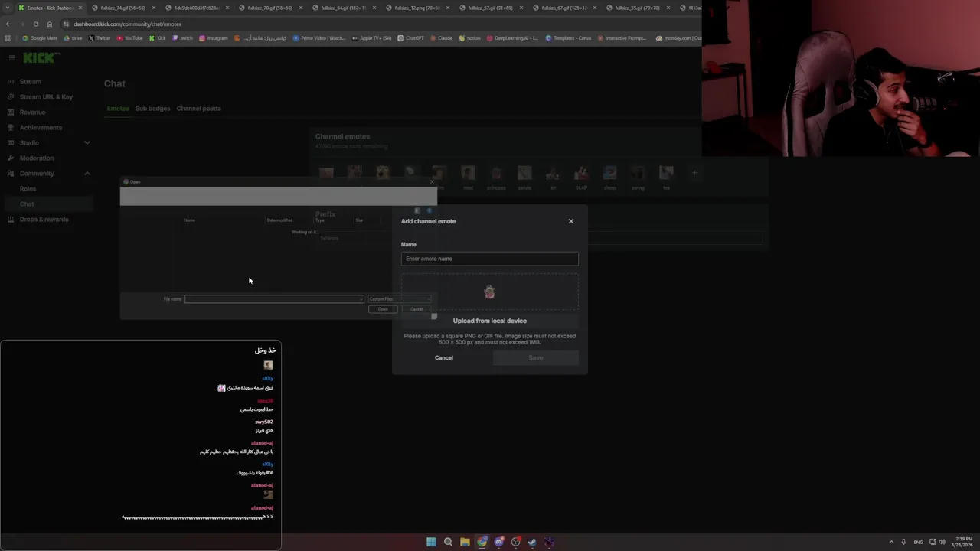Open file type dropdown in Open dialog
This screenshot has height=551, width=980.
[x=399, y=299]
